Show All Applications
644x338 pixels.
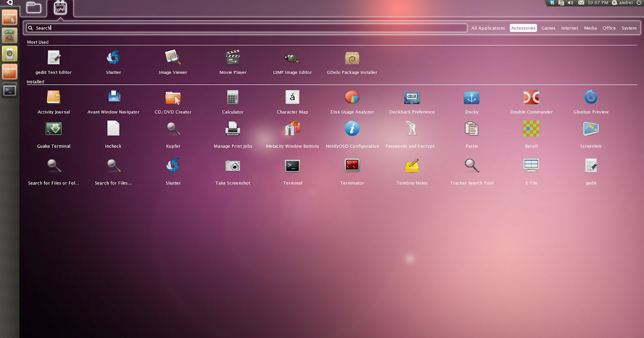pos(488,28)
